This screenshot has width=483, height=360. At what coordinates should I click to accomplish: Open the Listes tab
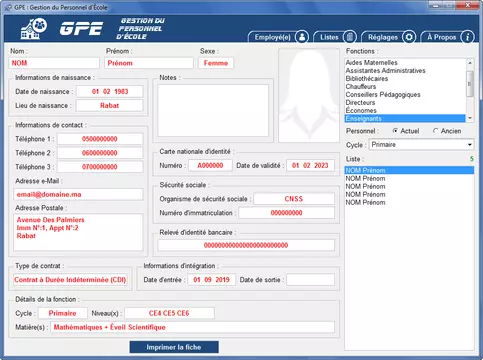tap(335, 37)
